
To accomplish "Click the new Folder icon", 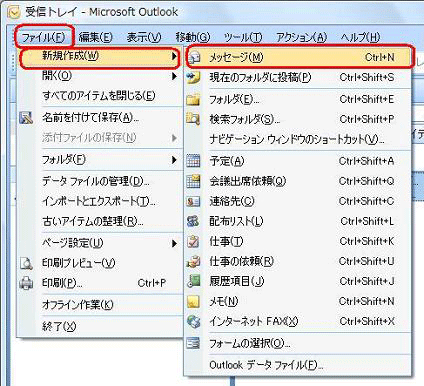I will 193,99.
